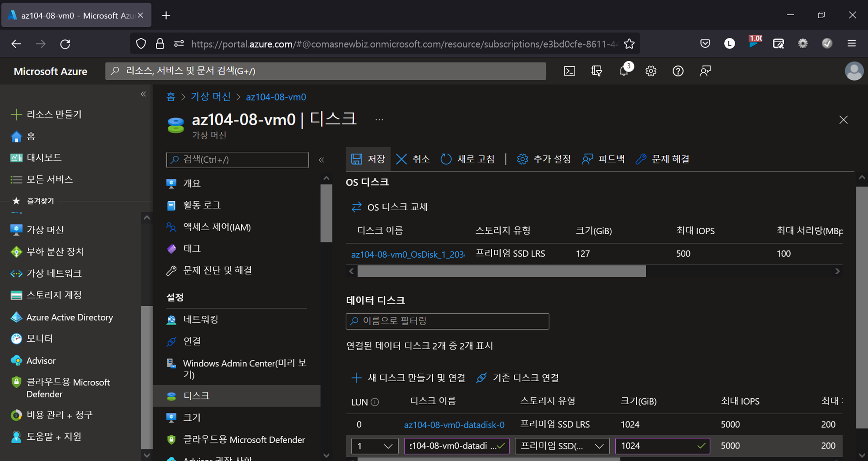
Task: Open storage type dropdown for LUN 1
Action: pyautogui.click(x=562, y=446)
